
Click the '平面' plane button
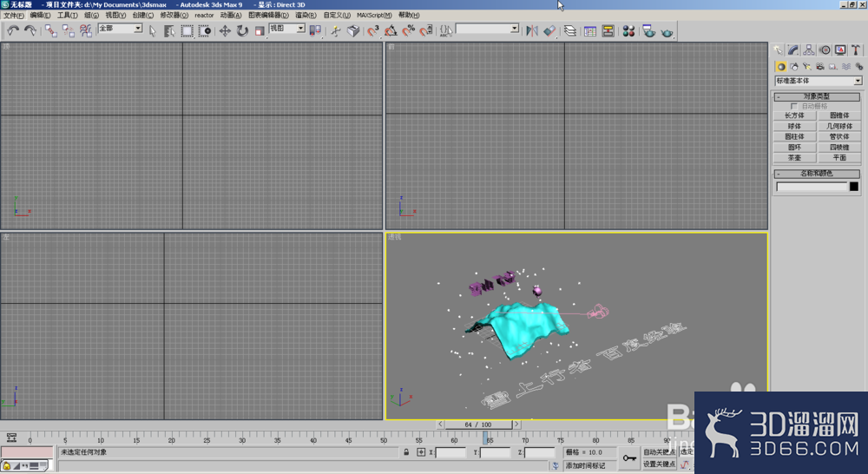click(x=839, y=158)
